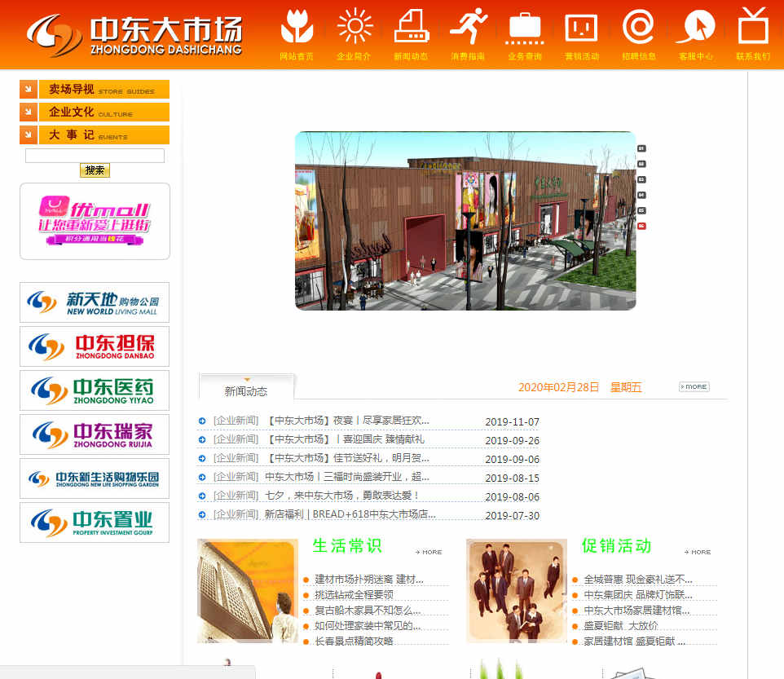Open the TV icon for 联系我们
Image resolution: width=784 pixels, height=679 pixels.
coord(753,25)
